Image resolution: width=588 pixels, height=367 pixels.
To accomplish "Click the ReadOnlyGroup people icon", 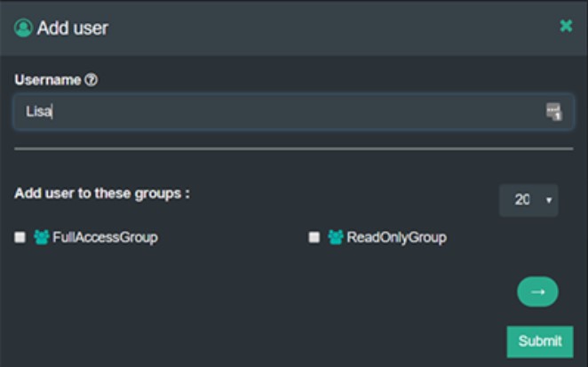I will point(335,237).
